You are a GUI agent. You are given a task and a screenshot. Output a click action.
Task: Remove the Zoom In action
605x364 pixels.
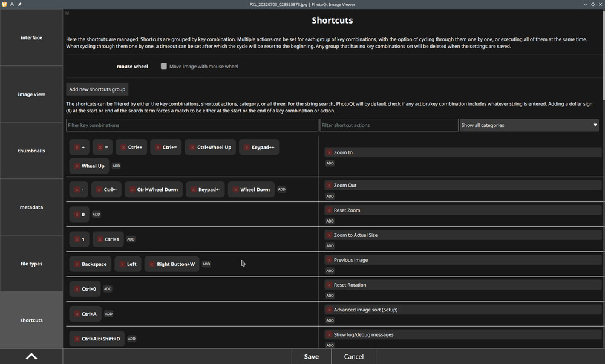(329, 153)
